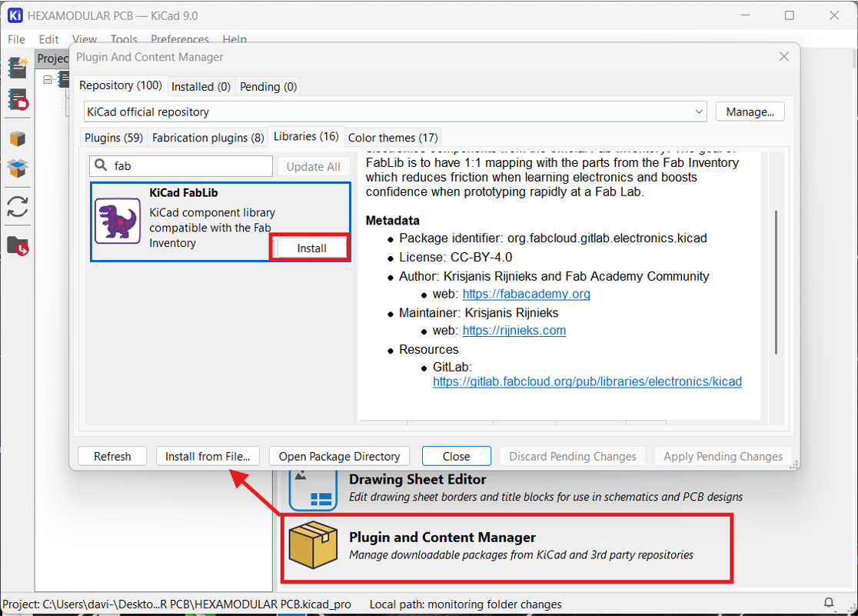Select the Color themes (17) tab
Viewport: 858px width, 616px height.
point(393,138)
